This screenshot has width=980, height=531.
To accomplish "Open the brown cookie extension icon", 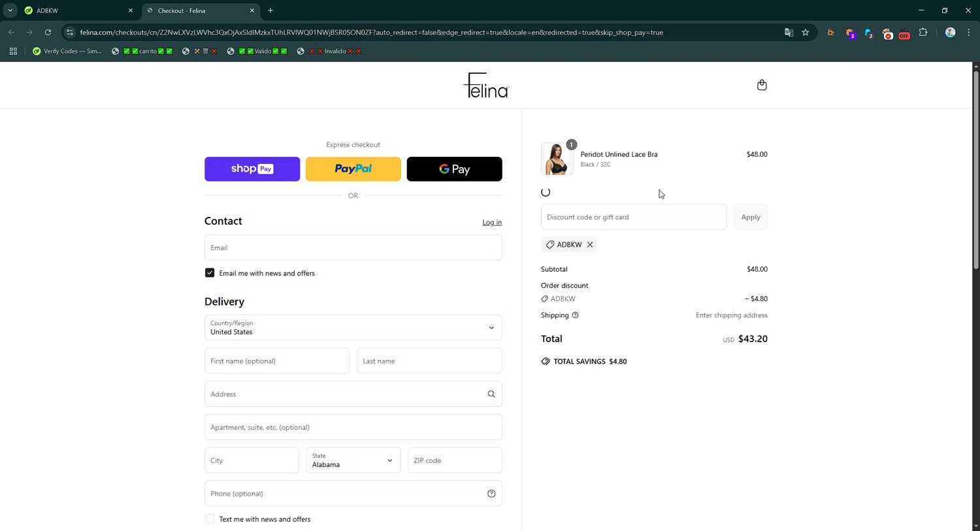I will tap(830, 32).
